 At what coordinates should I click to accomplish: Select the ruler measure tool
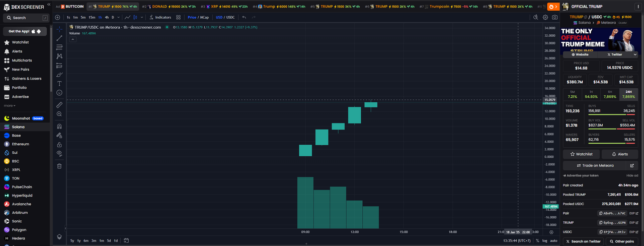pos(59,105)
